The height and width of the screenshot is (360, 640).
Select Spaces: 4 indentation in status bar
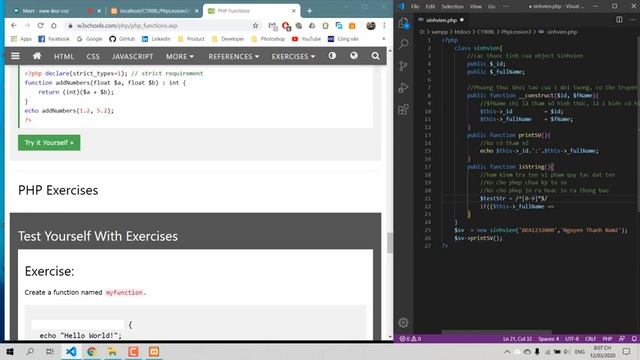click(x=548, y=339)
